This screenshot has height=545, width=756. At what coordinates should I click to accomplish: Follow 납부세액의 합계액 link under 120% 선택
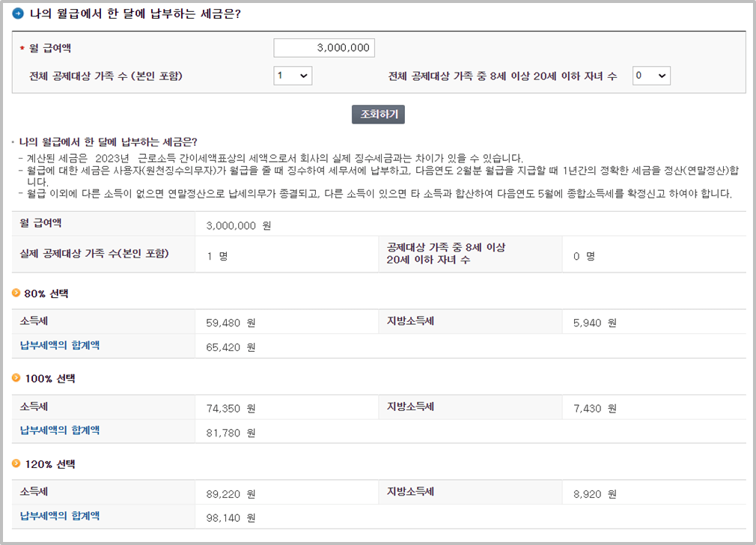point(60,517)
